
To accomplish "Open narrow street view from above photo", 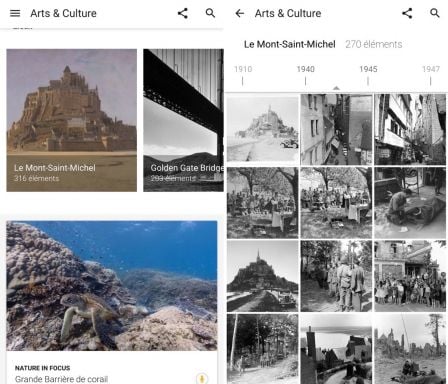I will (336, 129).
